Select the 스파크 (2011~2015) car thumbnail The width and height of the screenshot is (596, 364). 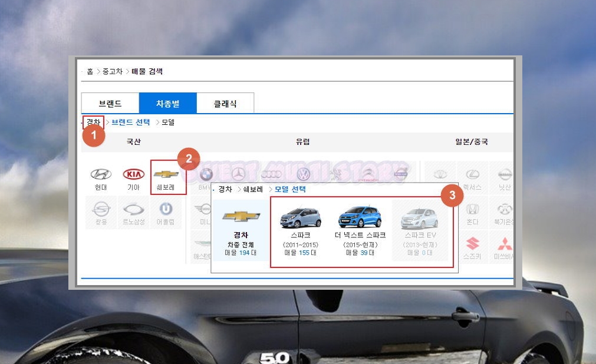point(301,218)
